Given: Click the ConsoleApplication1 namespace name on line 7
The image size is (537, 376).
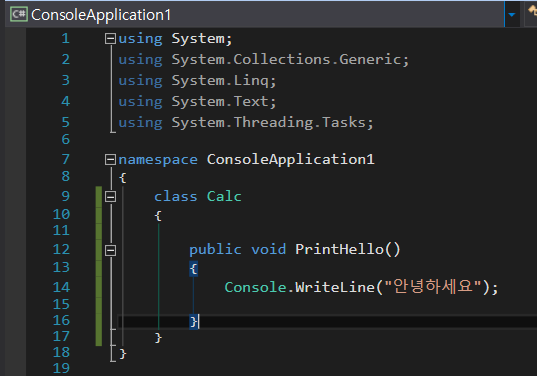Looking at the screenshot, I should [x=290, y=160].
